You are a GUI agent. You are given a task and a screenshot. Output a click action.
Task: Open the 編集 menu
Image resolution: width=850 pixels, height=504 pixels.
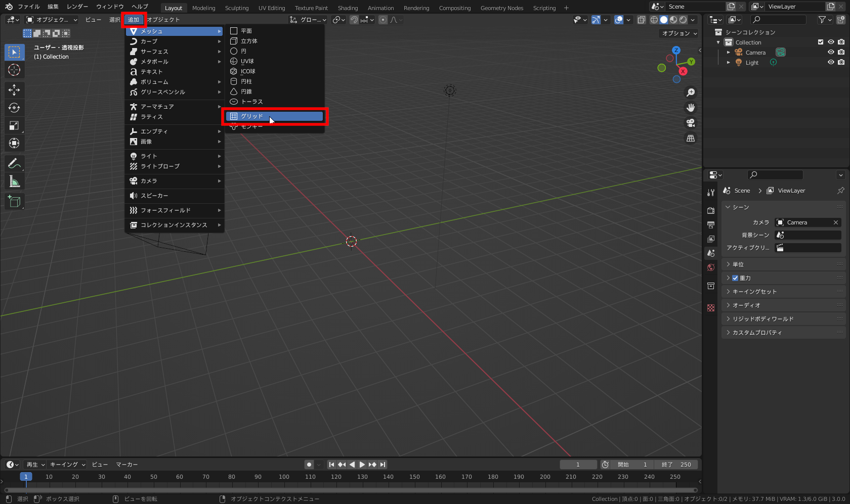53,7
